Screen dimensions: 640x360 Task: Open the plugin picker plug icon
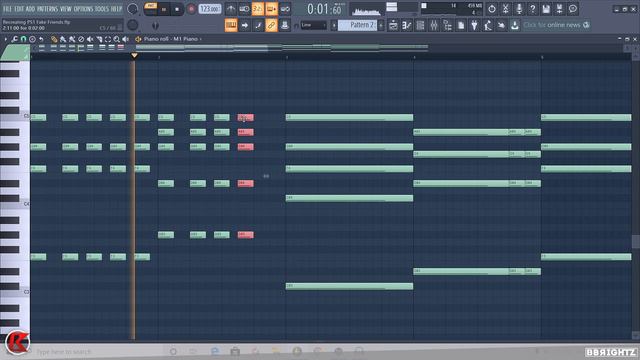click(x=474, y=25)
